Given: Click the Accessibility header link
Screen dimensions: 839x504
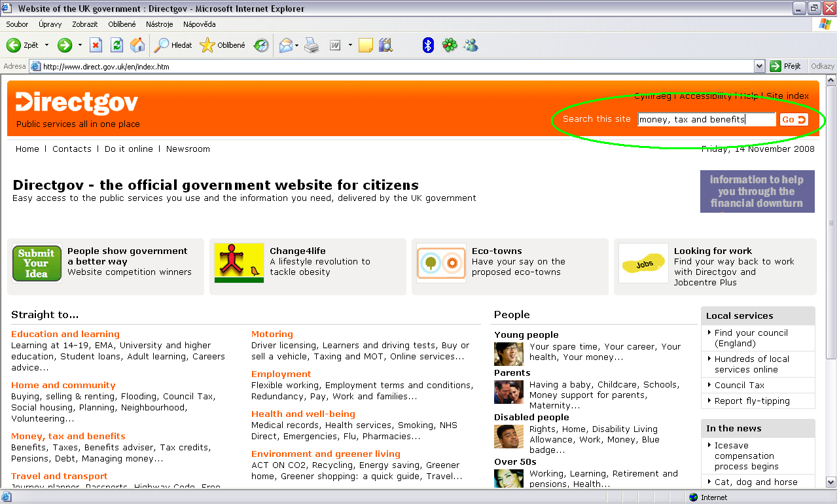Looking at the screenshot, I should pos(705,96).
